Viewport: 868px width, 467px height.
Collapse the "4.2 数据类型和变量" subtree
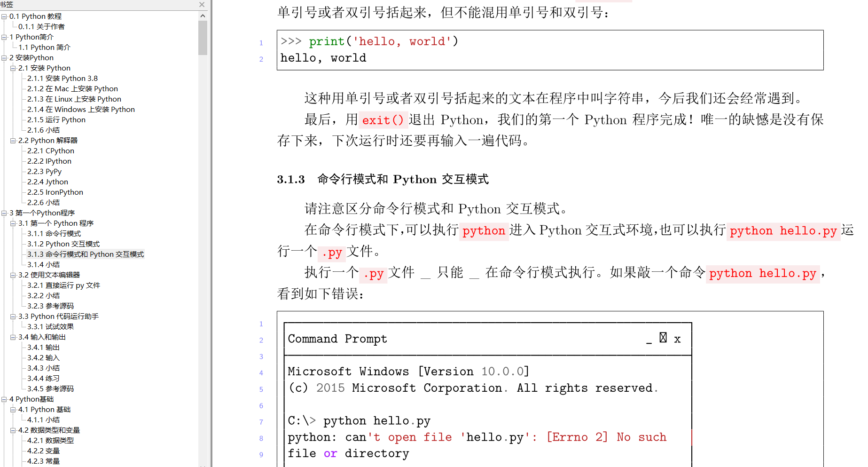pyautogui.click(x=13, y=430)
